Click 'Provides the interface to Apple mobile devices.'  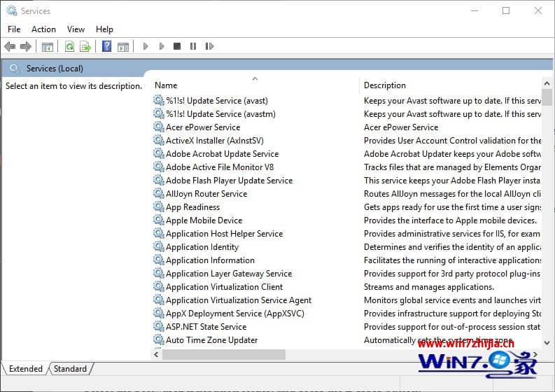coord(450,220)
